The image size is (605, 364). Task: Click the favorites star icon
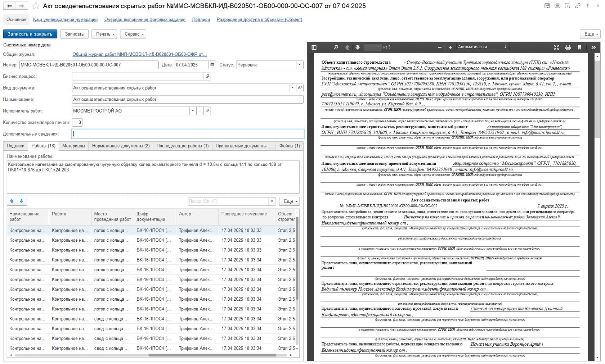[x=36, y=6]
